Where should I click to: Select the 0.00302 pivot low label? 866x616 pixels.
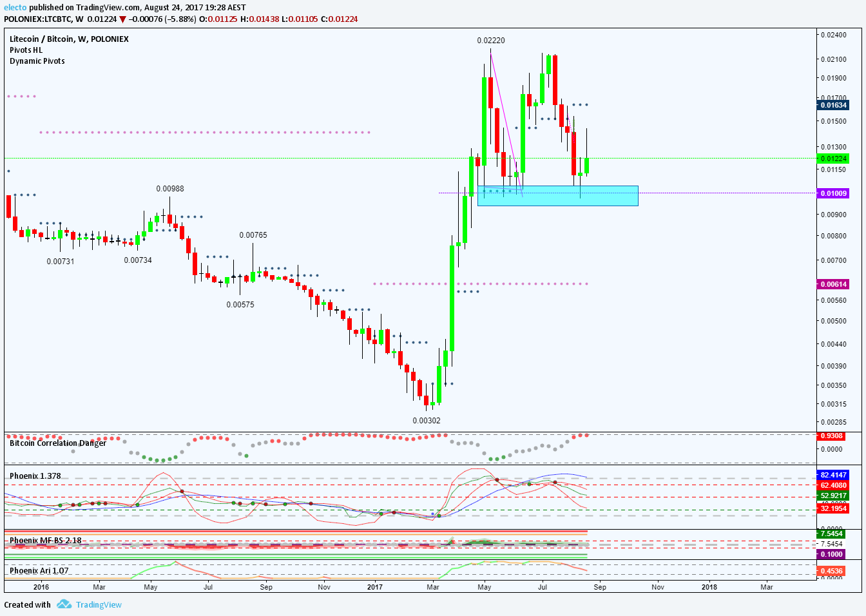[427, 421]
